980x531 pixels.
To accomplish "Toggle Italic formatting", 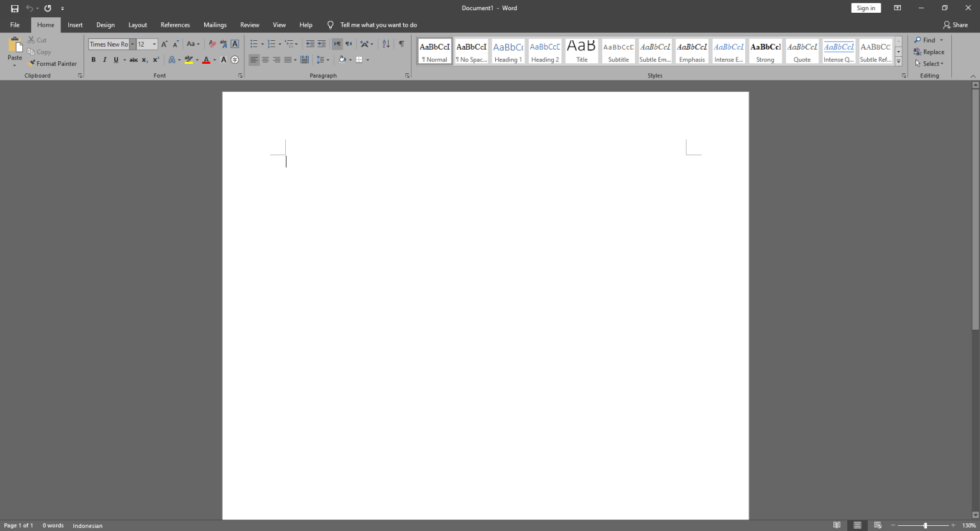I will pyautogui.click(x=105, y=60).
